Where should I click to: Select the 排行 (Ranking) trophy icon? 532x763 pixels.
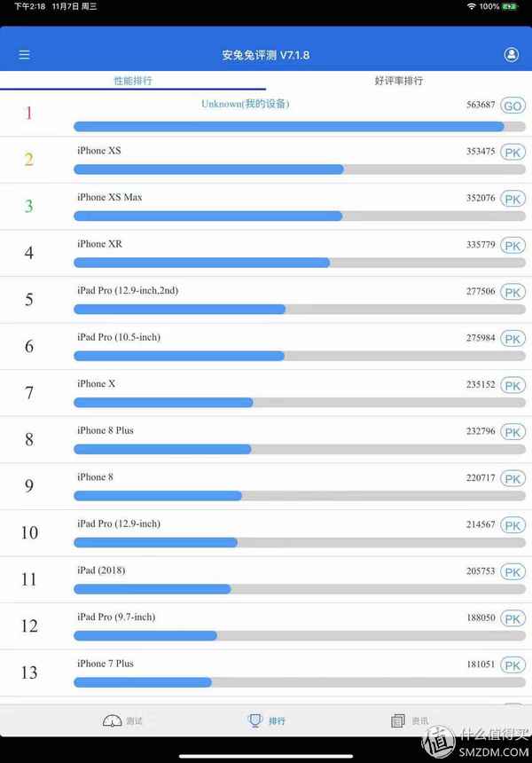click(257, 720)
